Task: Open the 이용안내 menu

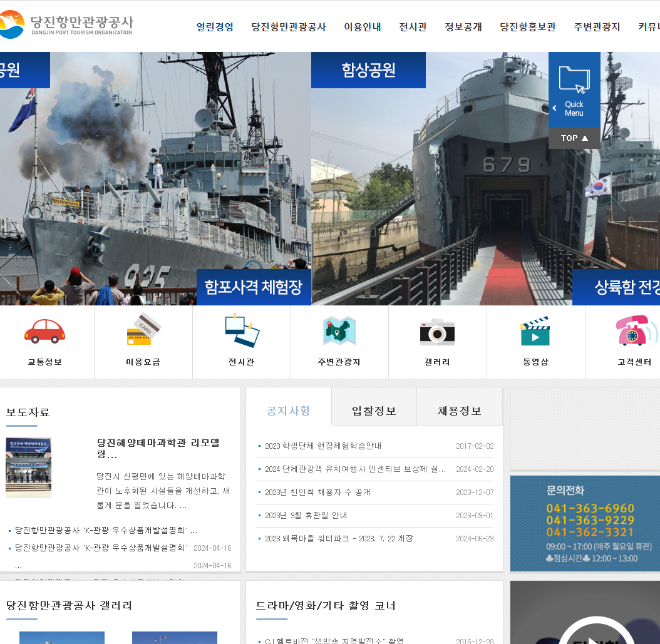Action: click(x=363, y=27)
